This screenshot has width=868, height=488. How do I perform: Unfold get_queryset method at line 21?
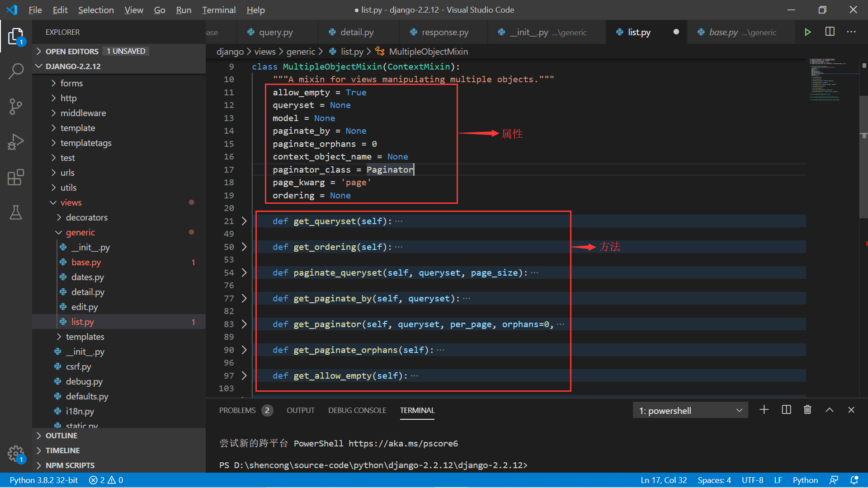tap(244, 221)
